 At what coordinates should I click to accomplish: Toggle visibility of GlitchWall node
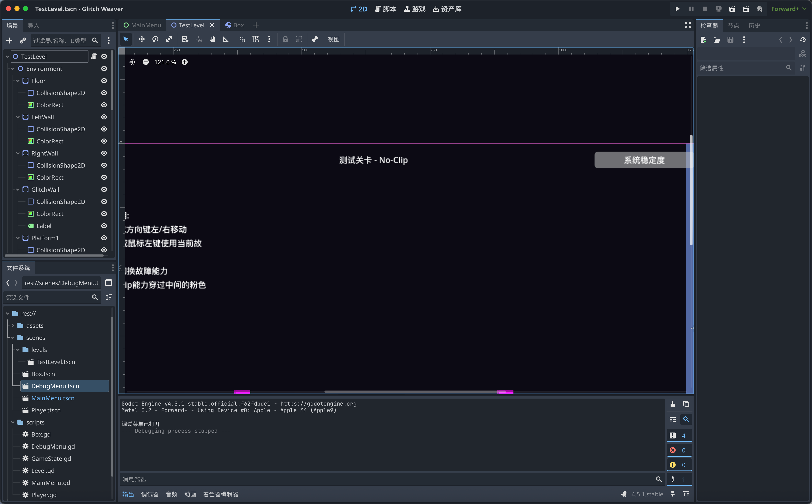[104, 189]
